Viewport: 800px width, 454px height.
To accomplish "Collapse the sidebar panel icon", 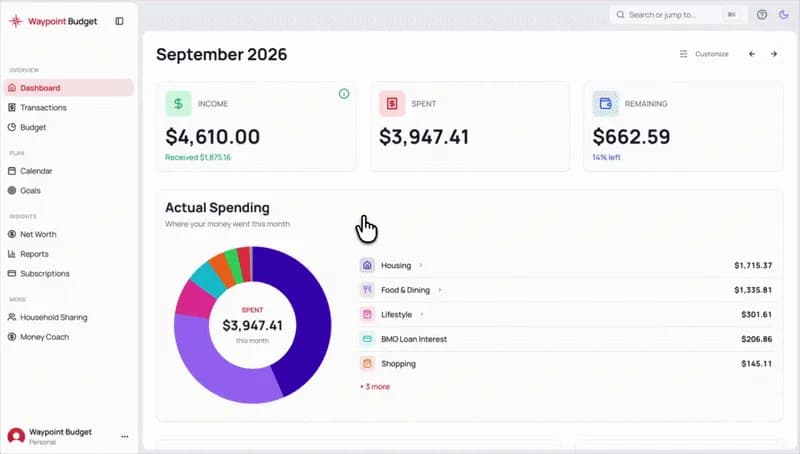I will tap(119, 21).
